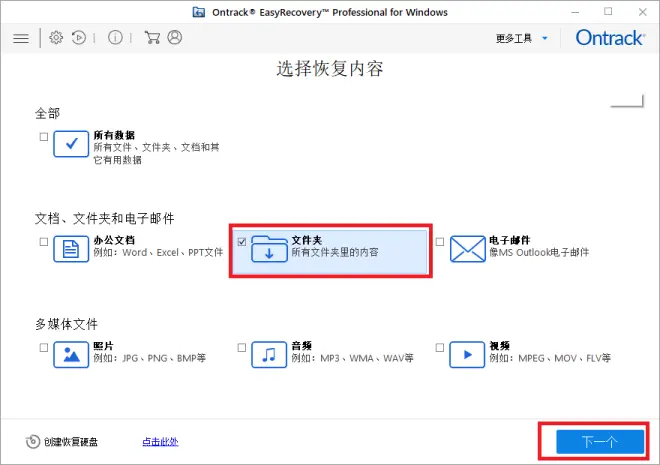Open the hamburger menu icon
Screen dimensions: 660x465
coord(21,38)
